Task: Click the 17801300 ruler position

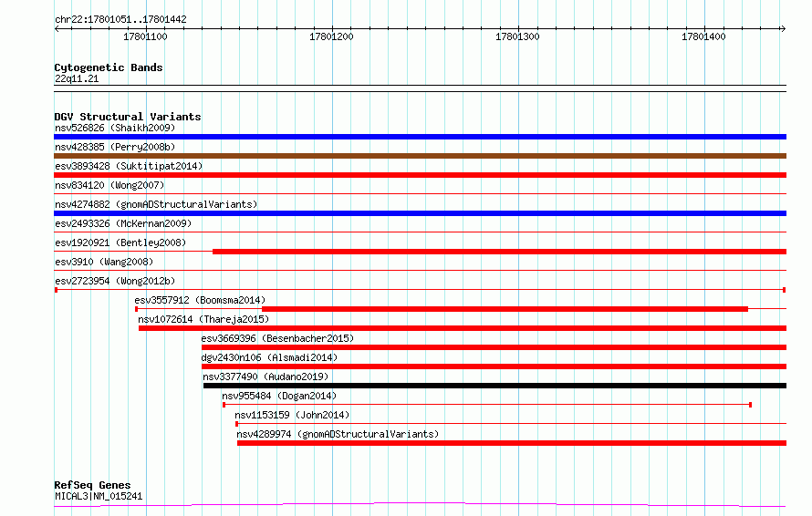Action: tap(517, 36)
